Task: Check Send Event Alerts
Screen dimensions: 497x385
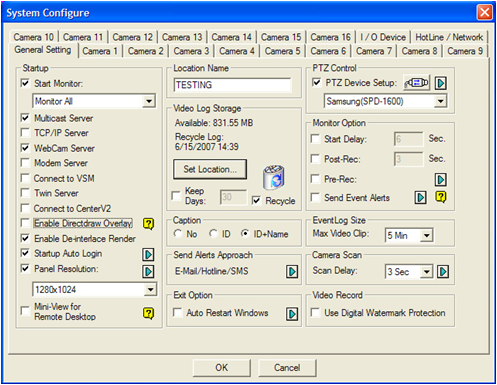Action: coord(315,197)
